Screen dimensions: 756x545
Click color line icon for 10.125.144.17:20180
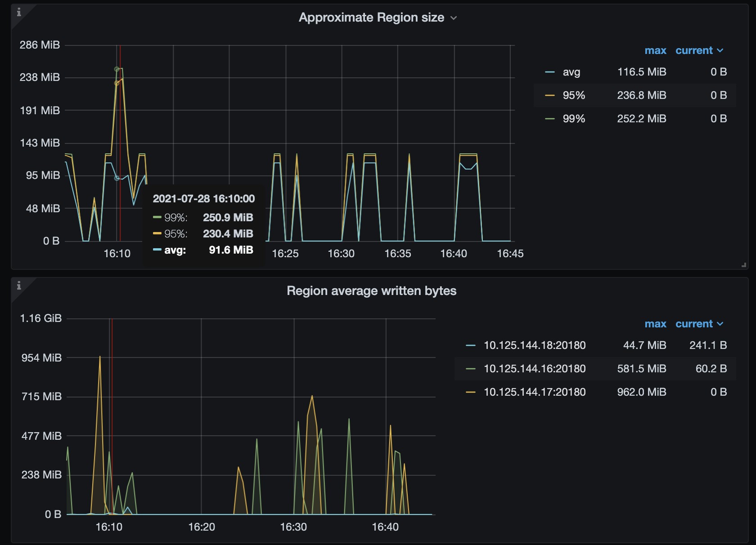[471, 392]
